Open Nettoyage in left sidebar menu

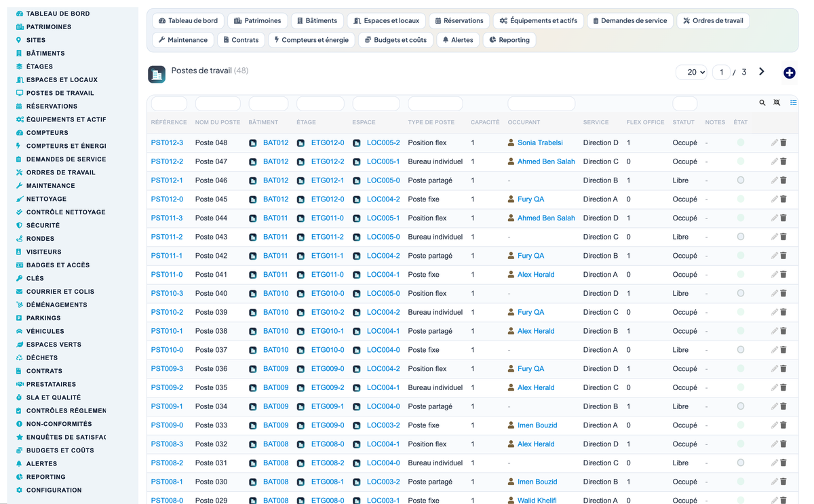point(46,199)
